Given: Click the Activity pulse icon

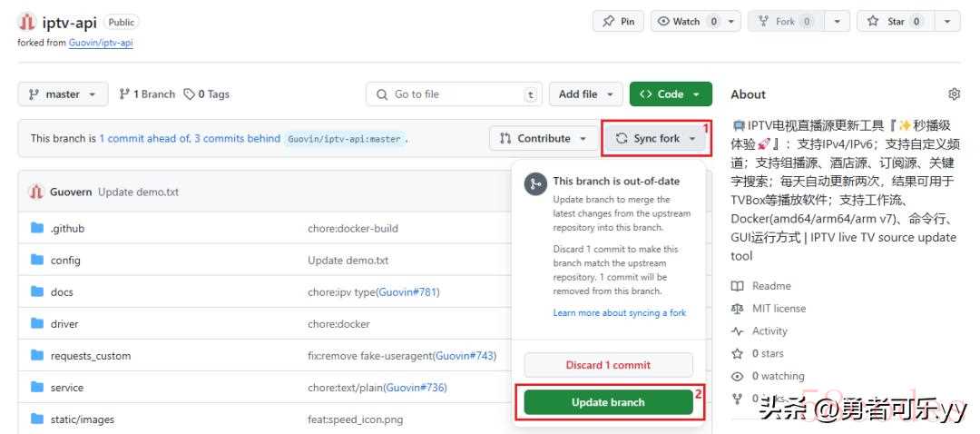Looking at the screenshot, I should click(738, 330).
